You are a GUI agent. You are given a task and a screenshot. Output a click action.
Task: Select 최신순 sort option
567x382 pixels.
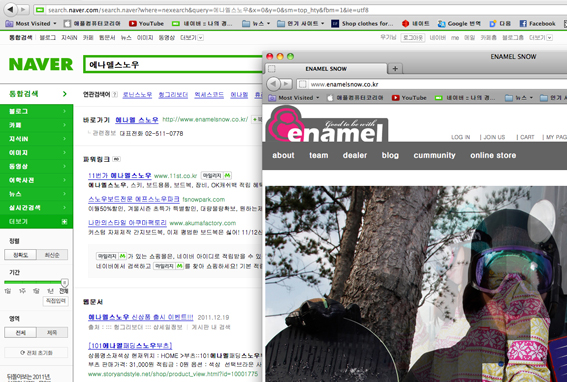click(52, 255)
